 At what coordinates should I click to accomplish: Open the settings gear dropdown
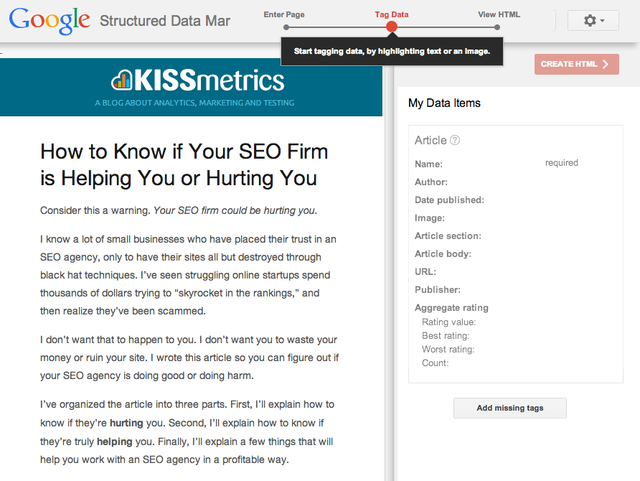pyautogui.click(x=592, y=20)
